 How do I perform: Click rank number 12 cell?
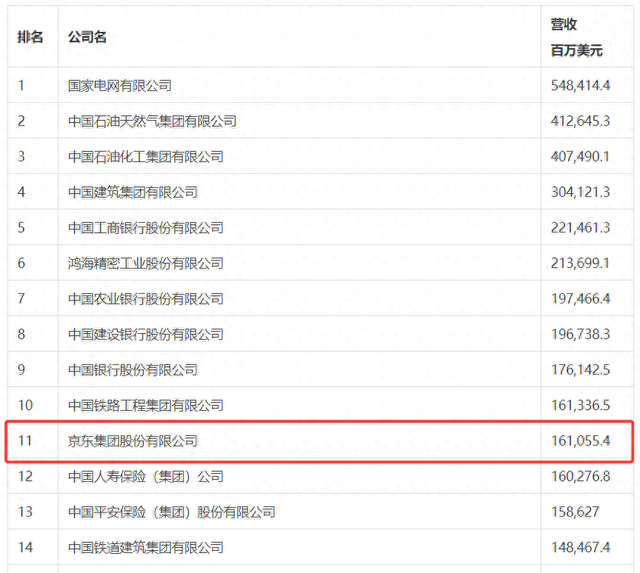pyautogui.click(x=25, y=476)
